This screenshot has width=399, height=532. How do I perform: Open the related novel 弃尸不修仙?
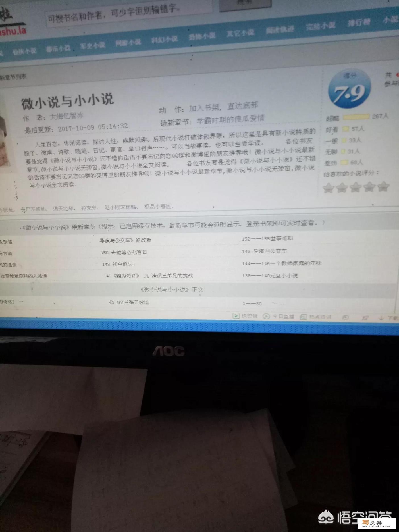coord(33,209)
